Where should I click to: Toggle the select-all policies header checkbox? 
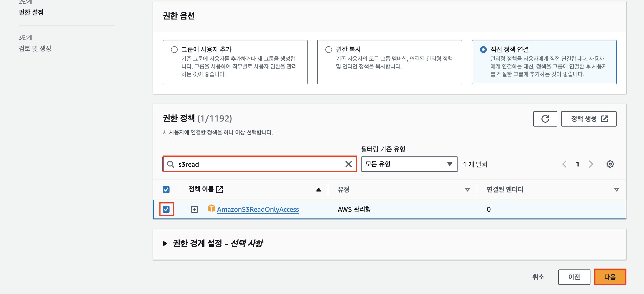coord(166,189)
